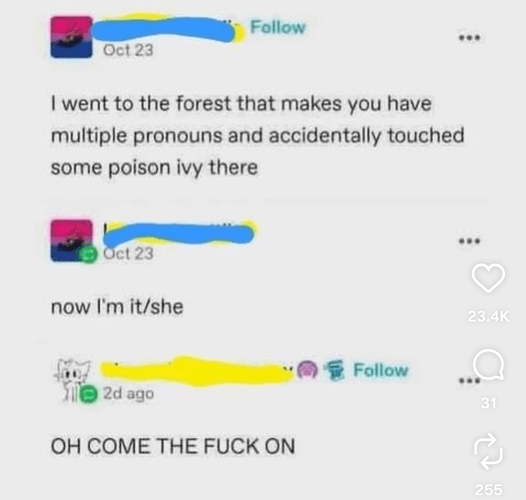Open the top poster's pink and blue avatar
Screen dimensions: 526x500
(71, 37)
